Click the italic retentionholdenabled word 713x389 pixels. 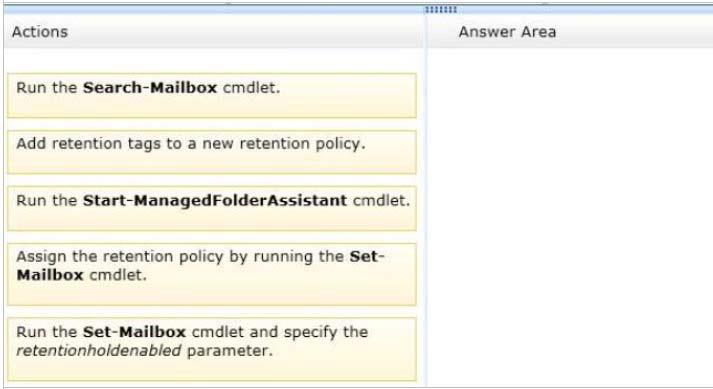click(99, 351)
